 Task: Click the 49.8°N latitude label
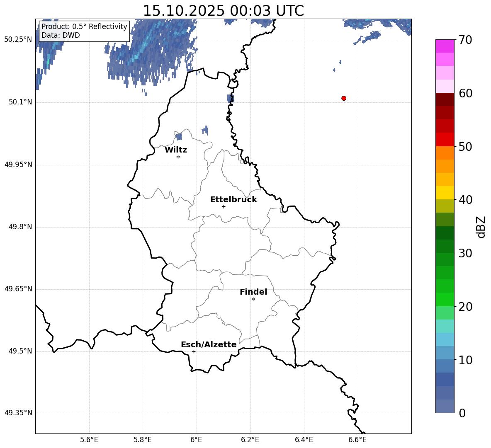point(20,227)
